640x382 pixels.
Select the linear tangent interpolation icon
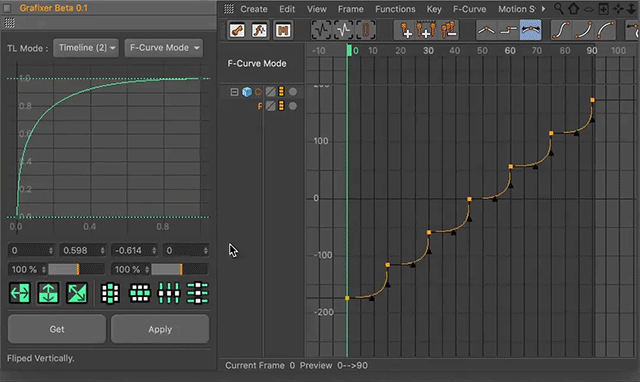click(x=487, y=30)
